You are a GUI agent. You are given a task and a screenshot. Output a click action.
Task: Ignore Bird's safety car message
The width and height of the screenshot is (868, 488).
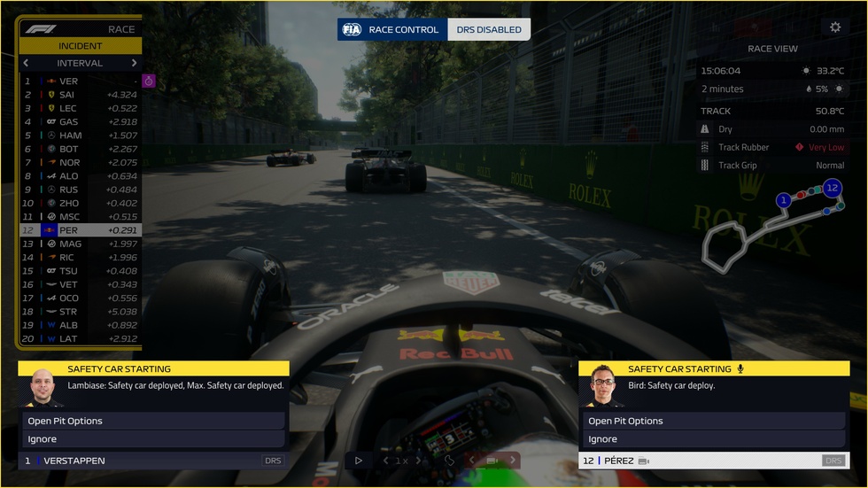tap(714, 439)
